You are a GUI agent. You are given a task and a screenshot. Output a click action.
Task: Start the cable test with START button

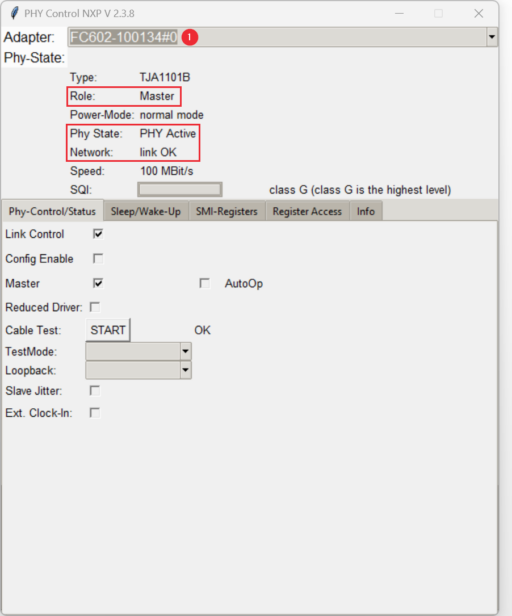tap(108, 330)
